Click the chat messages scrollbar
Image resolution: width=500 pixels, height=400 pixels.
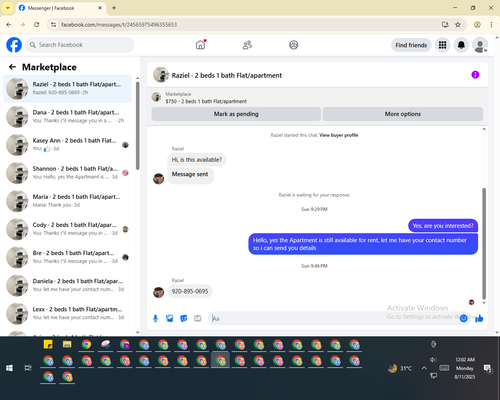coord(484,243)
